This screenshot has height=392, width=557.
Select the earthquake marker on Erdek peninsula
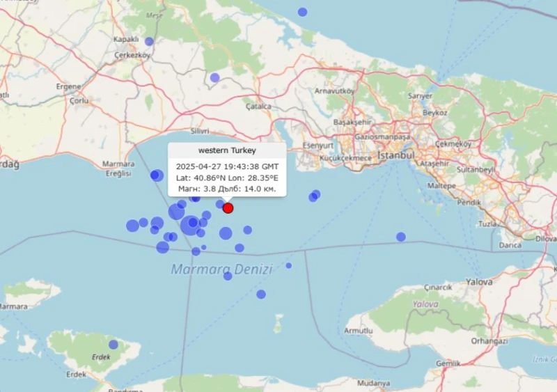pyautogui.click(x=113, y=345)
